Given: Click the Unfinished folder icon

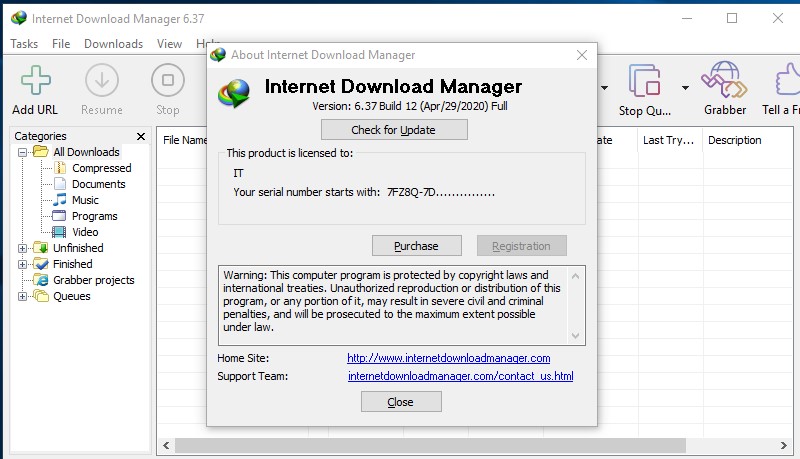Looking at the screenshot, I should (41, 248).
